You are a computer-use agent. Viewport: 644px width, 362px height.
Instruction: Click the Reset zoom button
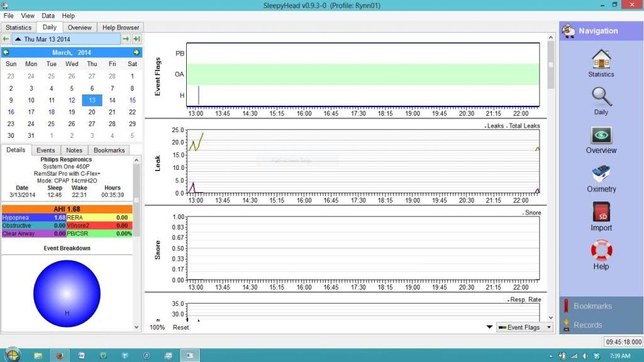[180, 327]
